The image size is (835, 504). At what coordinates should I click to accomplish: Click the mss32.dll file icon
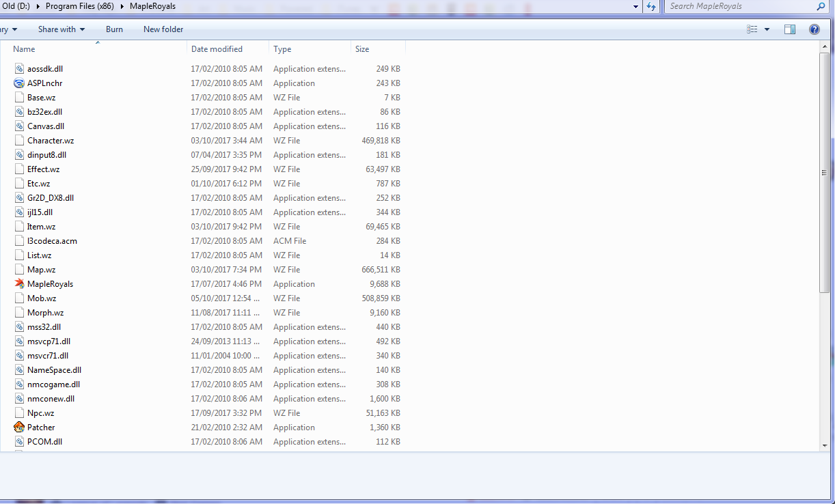pyautogui.click(x=19, y=327)
